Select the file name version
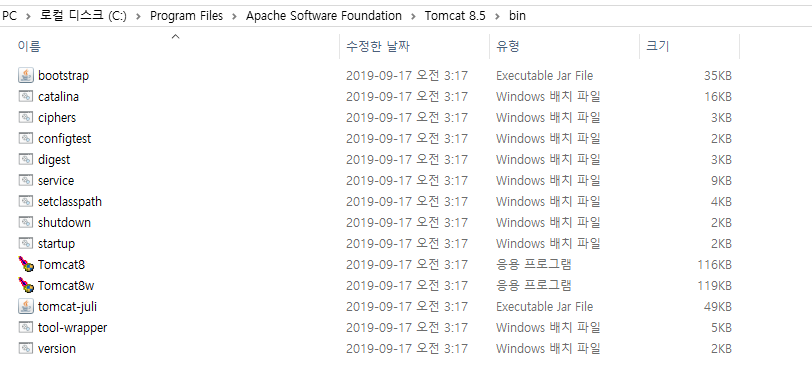Image resolution: width=812 pixels, height=378 pixels. (x=57, y=348)
